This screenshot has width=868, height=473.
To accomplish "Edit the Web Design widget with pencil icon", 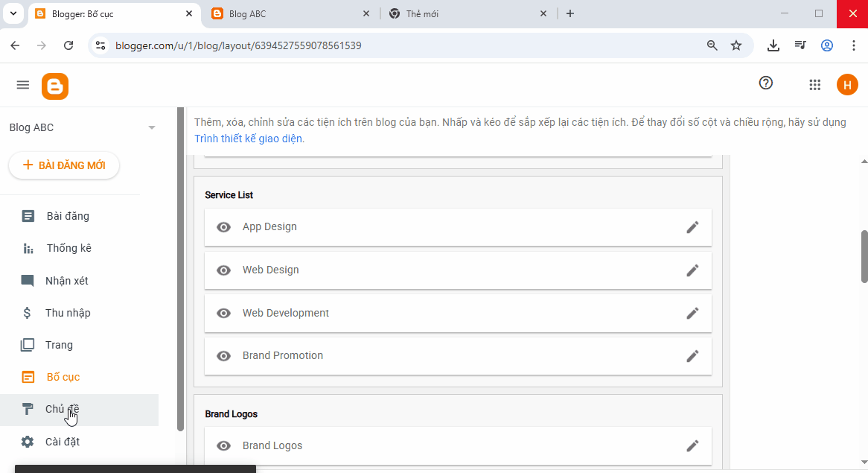I will click(x=692, y=270).
